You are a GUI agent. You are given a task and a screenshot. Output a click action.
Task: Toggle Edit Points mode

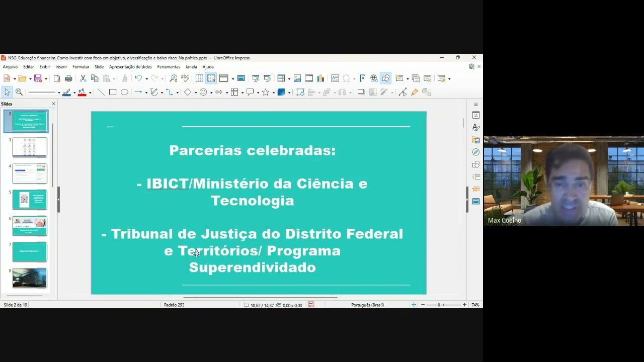pyautogui.click(x=403, y=92)
